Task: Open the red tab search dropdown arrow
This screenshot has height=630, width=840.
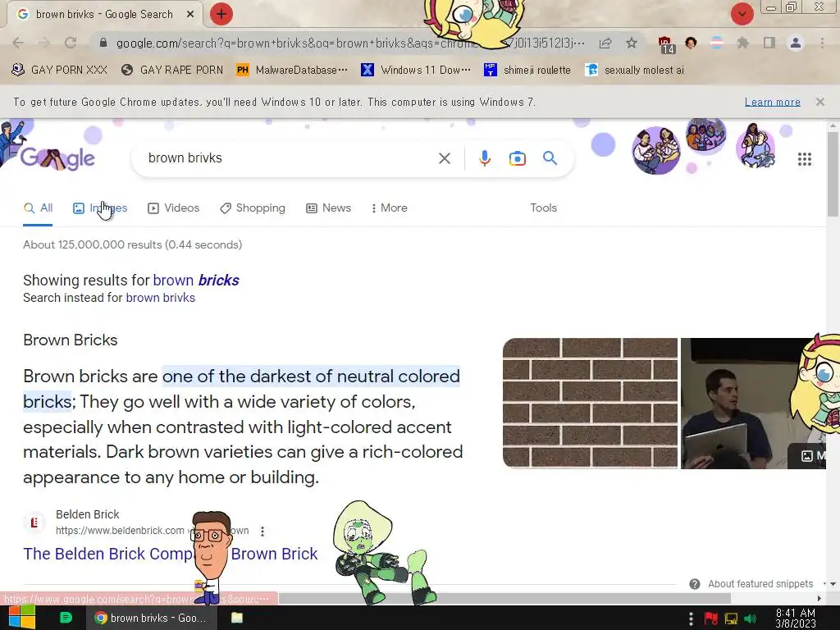Action: click(742, 14)
